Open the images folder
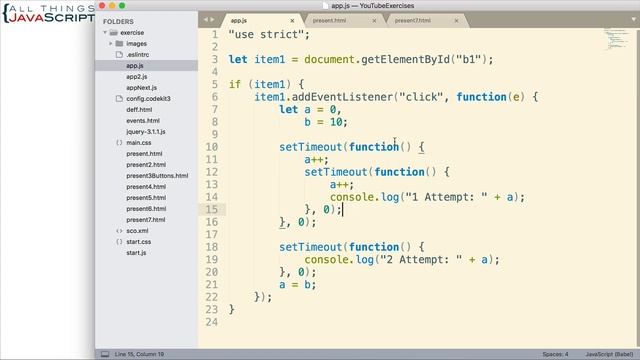The width and height of the screenshot is (640, 360). 136,43
